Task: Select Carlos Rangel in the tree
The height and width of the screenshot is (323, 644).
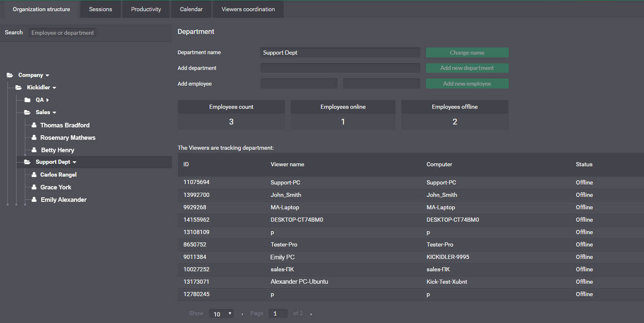Action: click(58, 175)
